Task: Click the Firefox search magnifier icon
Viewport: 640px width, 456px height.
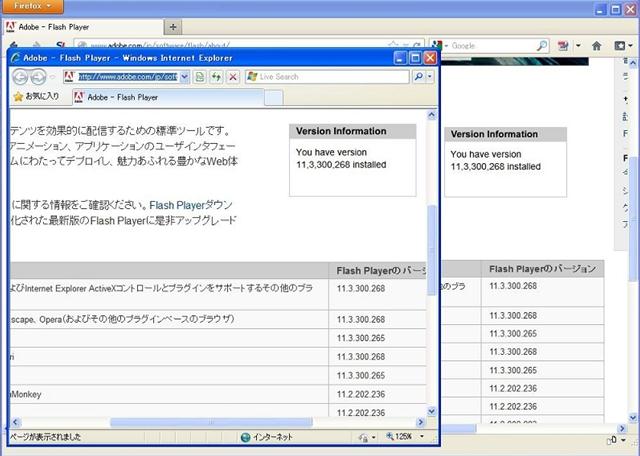Action: click(x=542, y=46)
